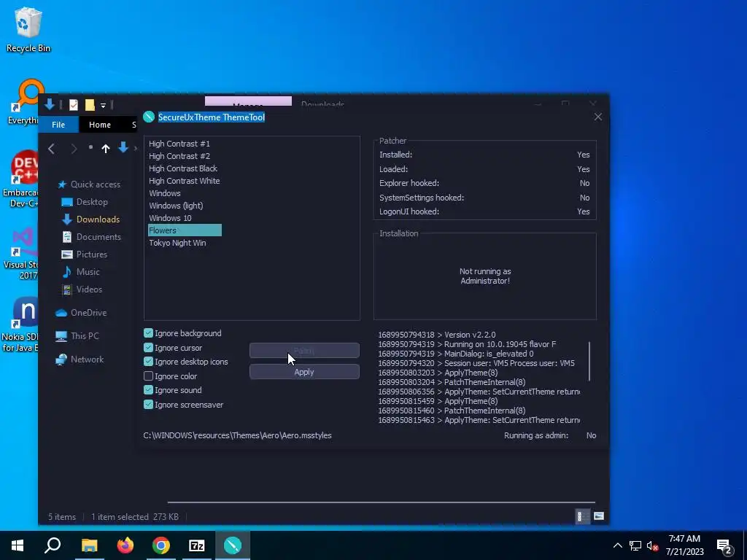Open This PC in Explorer sidebar

click(x=77, y=335)
